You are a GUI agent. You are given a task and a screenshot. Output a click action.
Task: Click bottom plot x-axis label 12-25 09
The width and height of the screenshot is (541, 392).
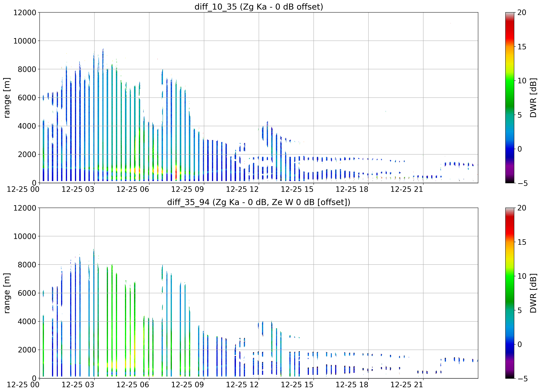[x=188, y=385]
